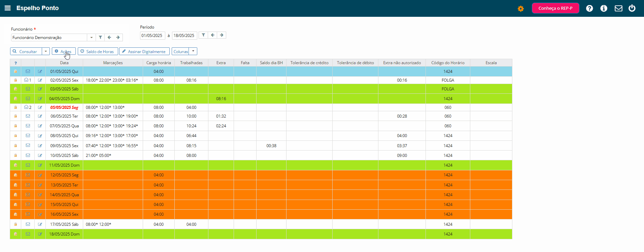Screen dimensions: 644x252
Task: Open the Ações menu
Action: tap(64, 51)
